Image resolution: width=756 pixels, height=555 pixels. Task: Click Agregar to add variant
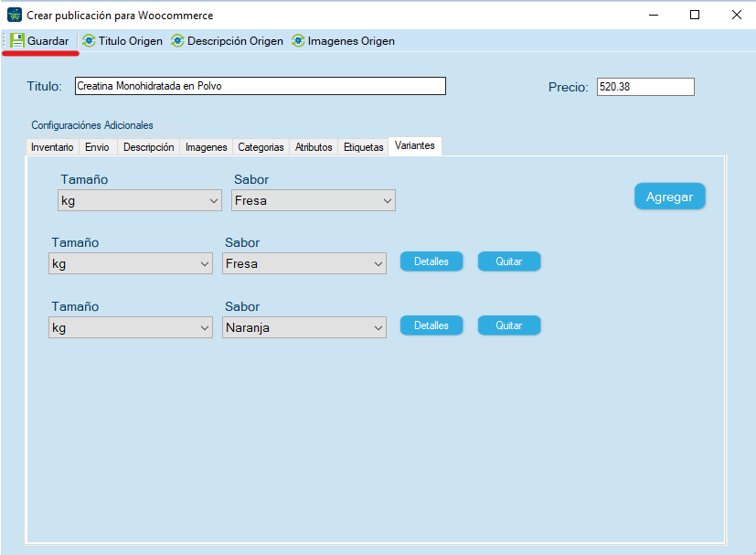tap(670, 197)
